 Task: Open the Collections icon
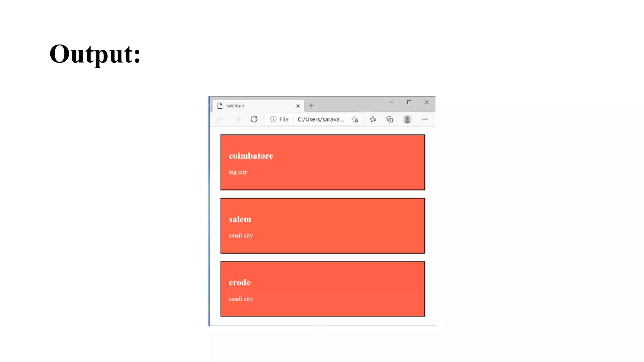(390, 119)
